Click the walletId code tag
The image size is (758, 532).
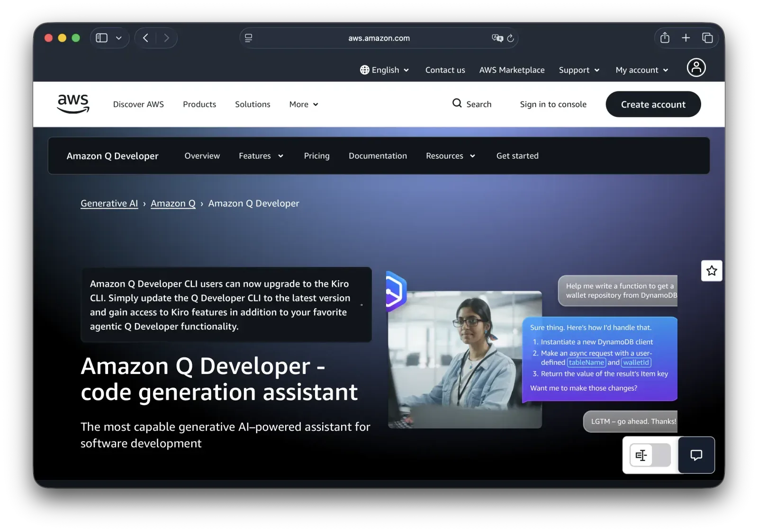pyautogui.click(x=636, y=363)
